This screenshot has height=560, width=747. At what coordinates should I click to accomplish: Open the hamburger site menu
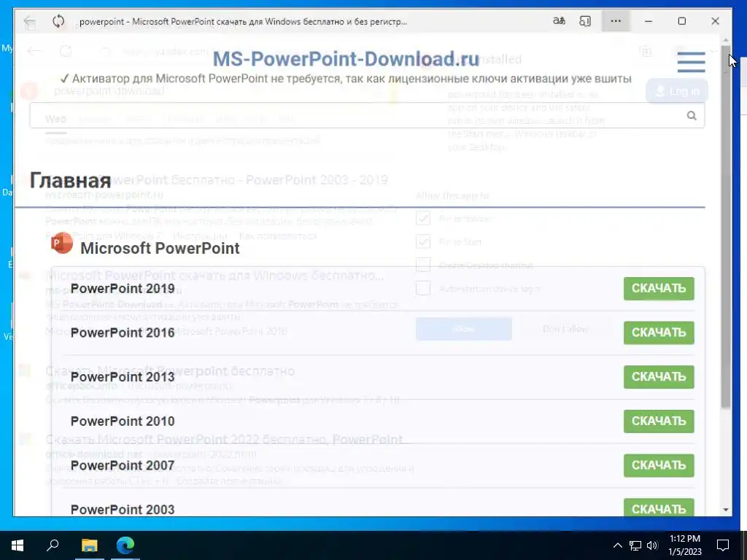tap(692, 62)
